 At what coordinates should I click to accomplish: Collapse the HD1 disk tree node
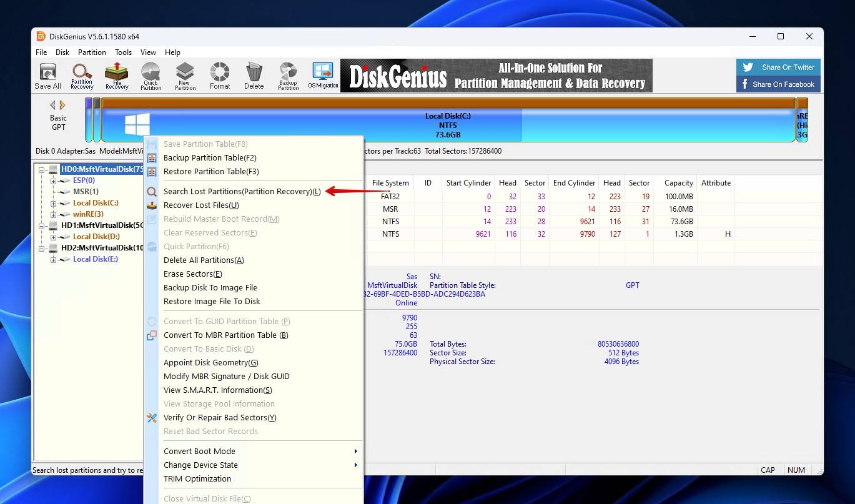tap(42, 225)
